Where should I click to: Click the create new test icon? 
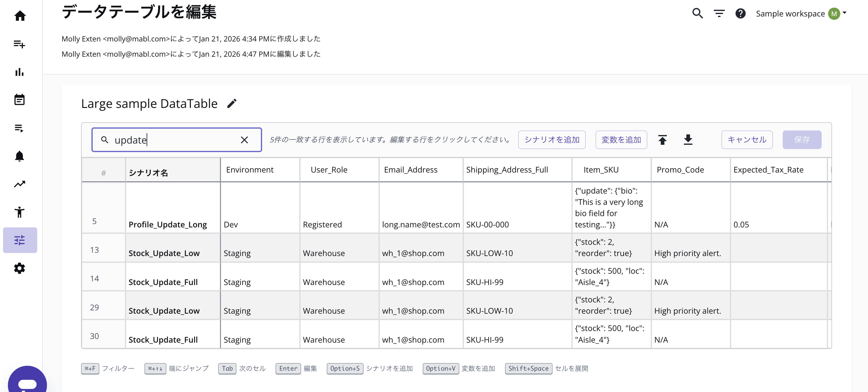tap(20, 44)
